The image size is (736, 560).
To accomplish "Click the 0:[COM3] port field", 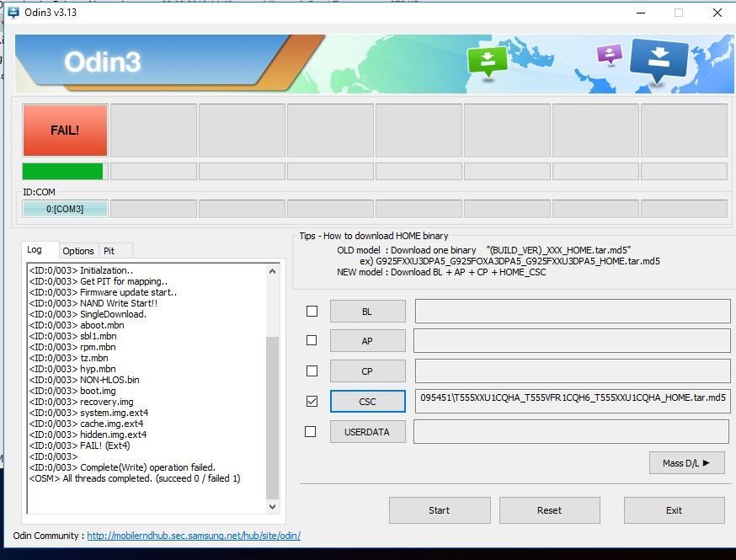I will click(65, 209).
